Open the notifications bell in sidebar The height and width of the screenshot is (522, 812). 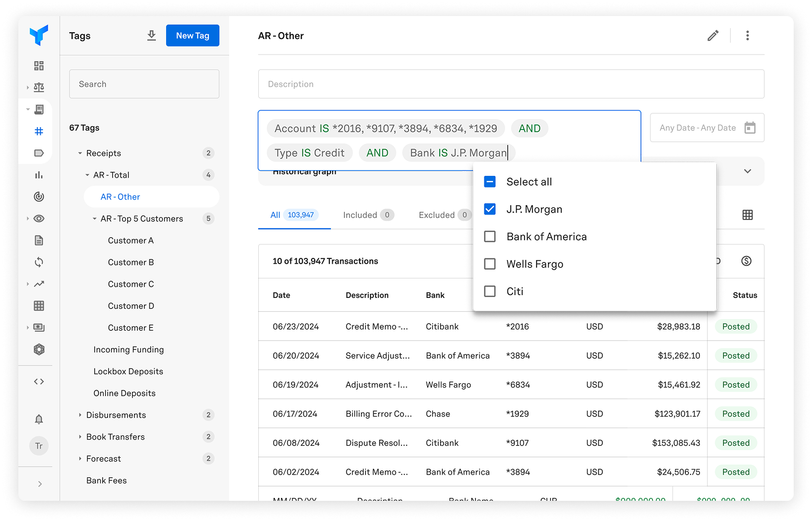(x=39, y=419)
